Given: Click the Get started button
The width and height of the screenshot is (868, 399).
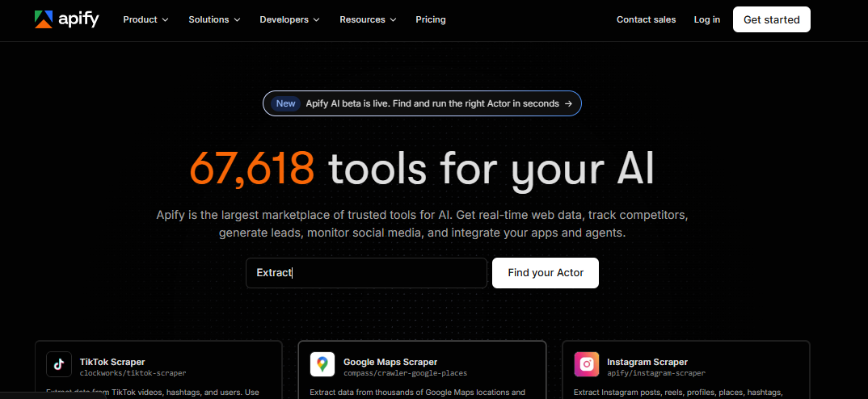Looking at the screenshot, I should (771, 19).
